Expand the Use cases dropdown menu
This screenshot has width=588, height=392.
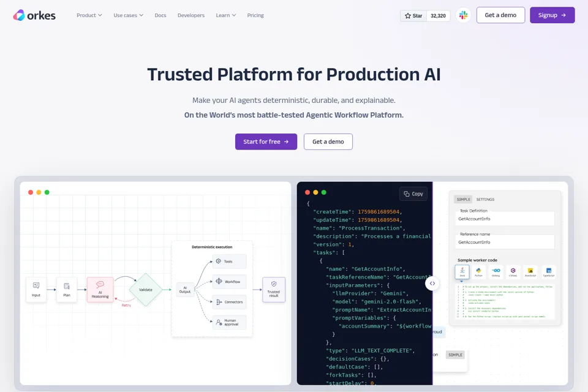[128, 15]
